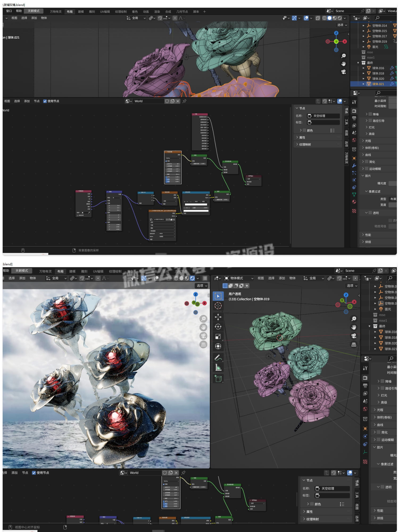Viewport: 399px width, 532px height.
Task: Choose the Annotate pencil tool
Action: coord(218,358)
